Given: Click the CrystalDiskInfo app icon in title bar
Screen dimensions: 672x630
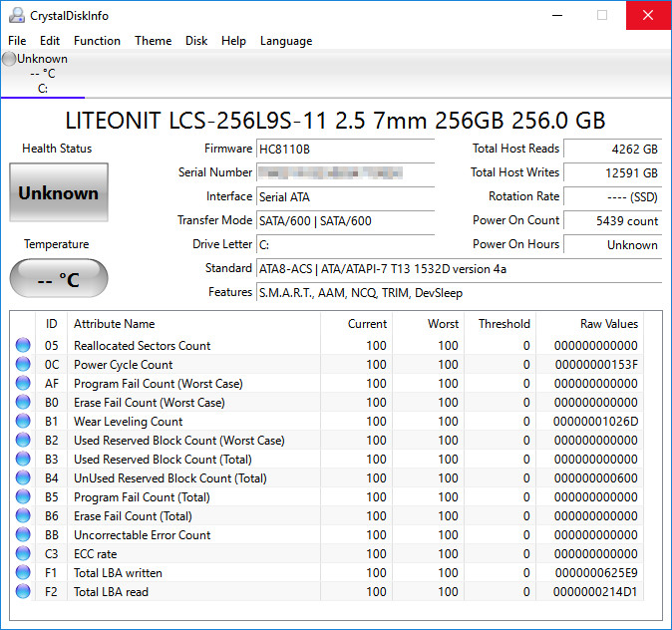Looking at the screenshot, I should pyautogui.click(x=15, y=15).
